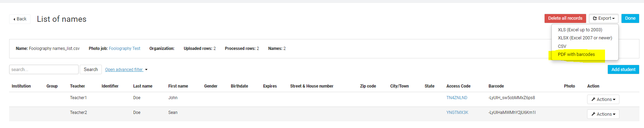644x128 pixels.
Task: Click the Teacher1 cell
Action: coord(78,98)
